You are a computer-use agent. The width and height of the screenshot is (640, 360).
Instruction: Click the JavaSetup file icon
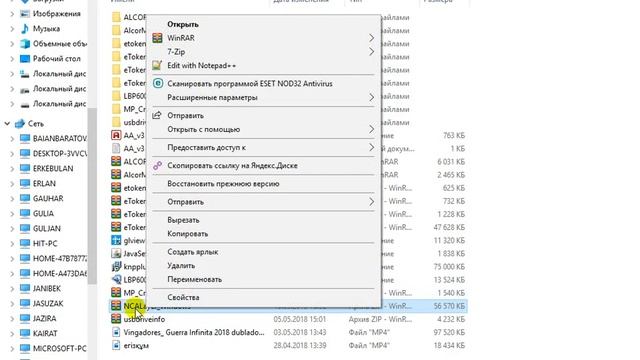pos(116,253)
